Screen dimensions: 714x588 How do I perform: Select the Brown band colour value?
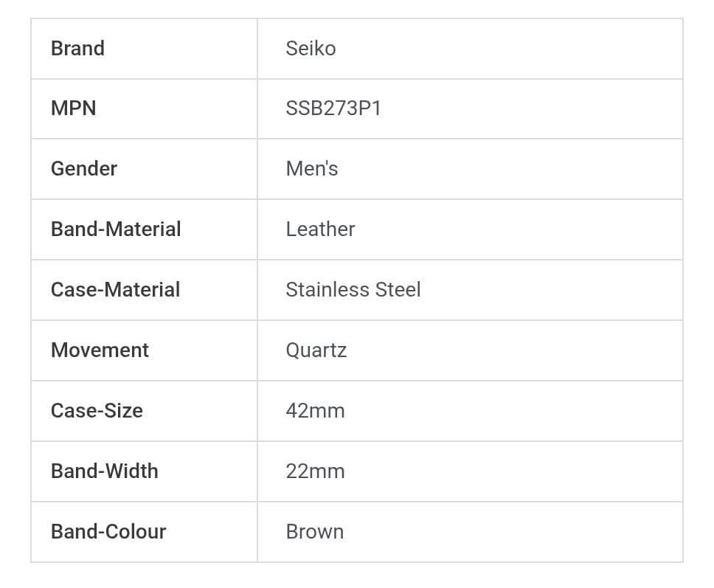point(314,532)
